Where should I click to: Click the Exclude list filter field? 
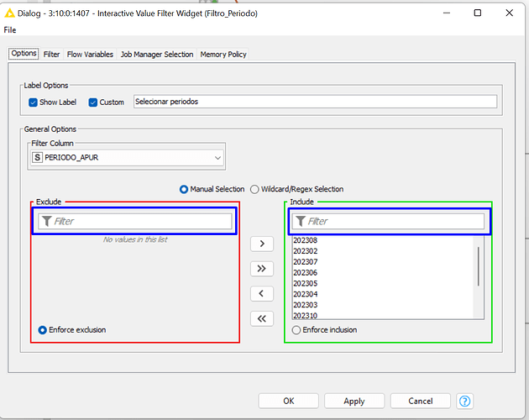[x=135, y=222]
